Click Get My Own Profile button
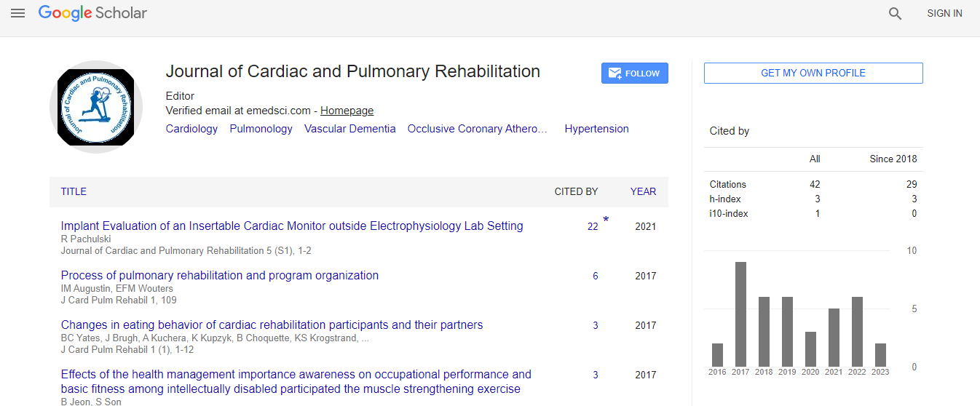Screen dimensions: 980x406 [813, 73]
